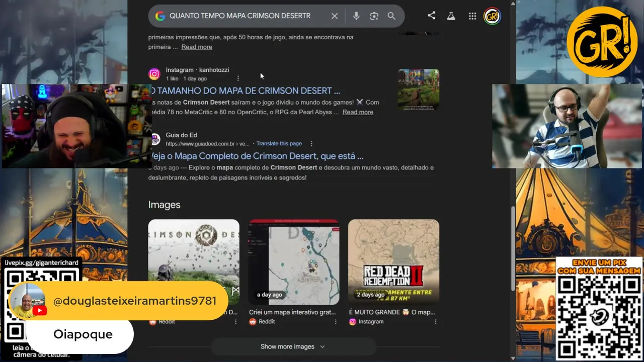Open Search Labs flask icon

[451, 16]
